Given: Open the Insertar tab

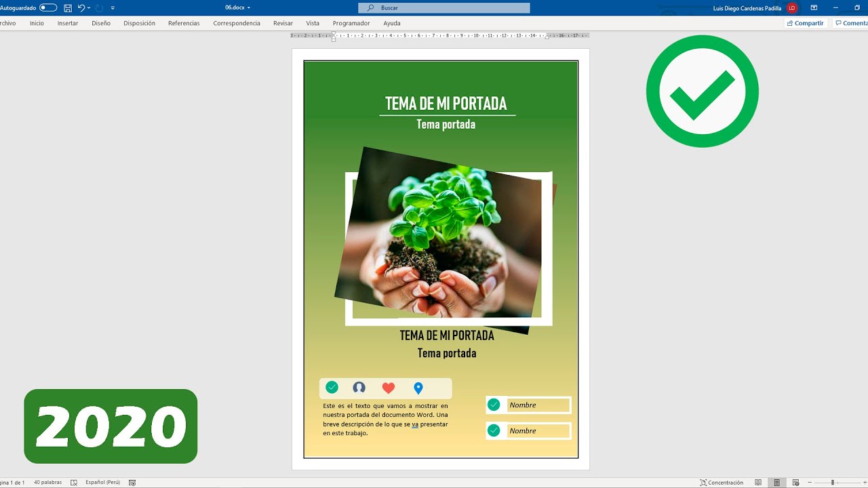Looking at the screenshot, I should pos(68,23).
